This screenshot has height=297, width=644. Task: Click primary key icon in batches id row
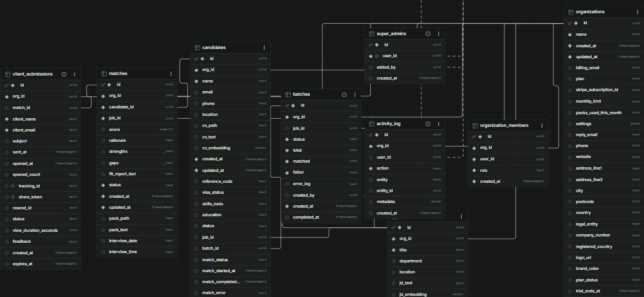287,106
